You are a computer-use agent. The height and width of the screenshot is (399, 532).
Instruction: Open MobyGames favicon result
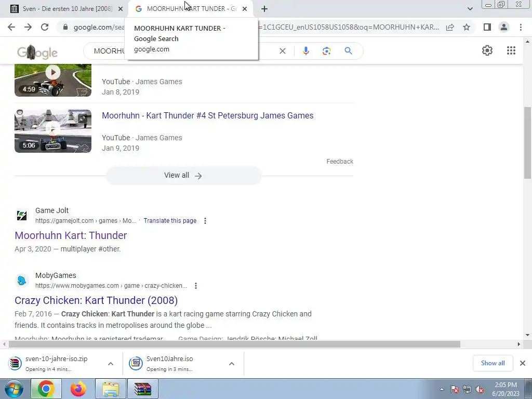point(22,281)
